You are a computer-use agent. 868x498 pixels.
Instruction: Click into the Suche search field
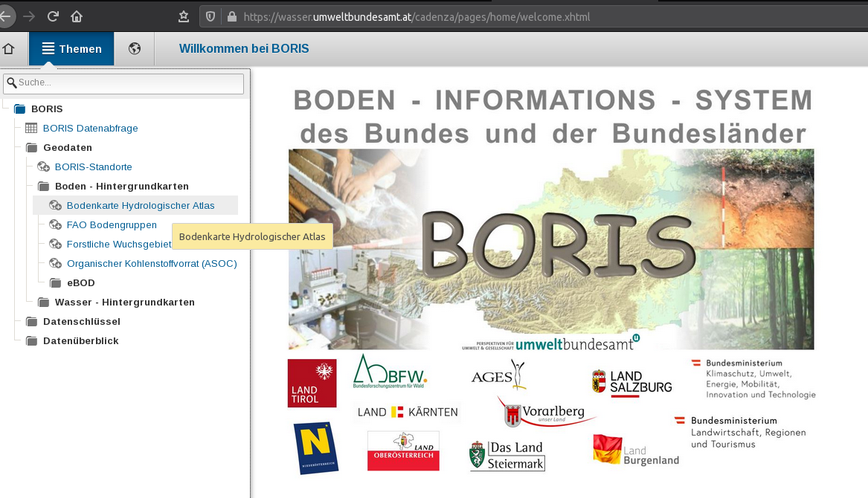[x=123, y=83]
